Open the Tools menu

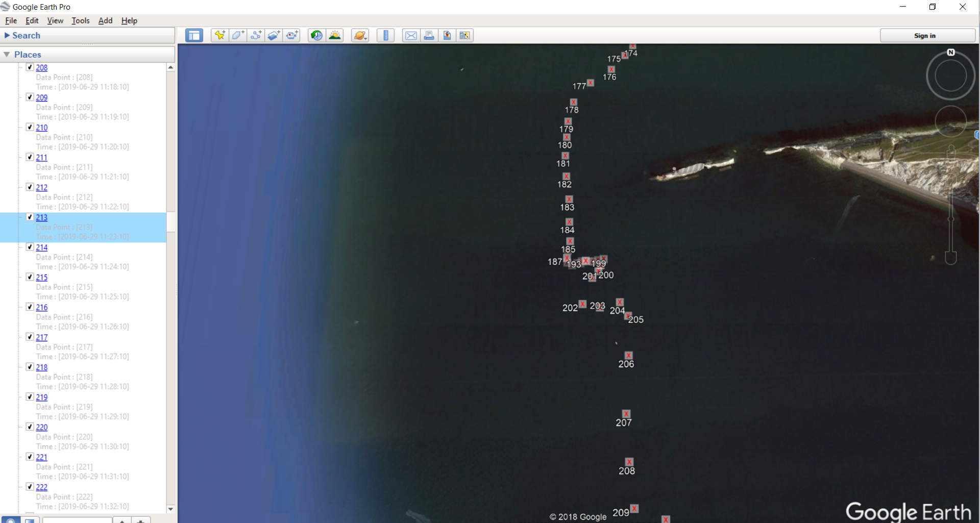point(80,21)
